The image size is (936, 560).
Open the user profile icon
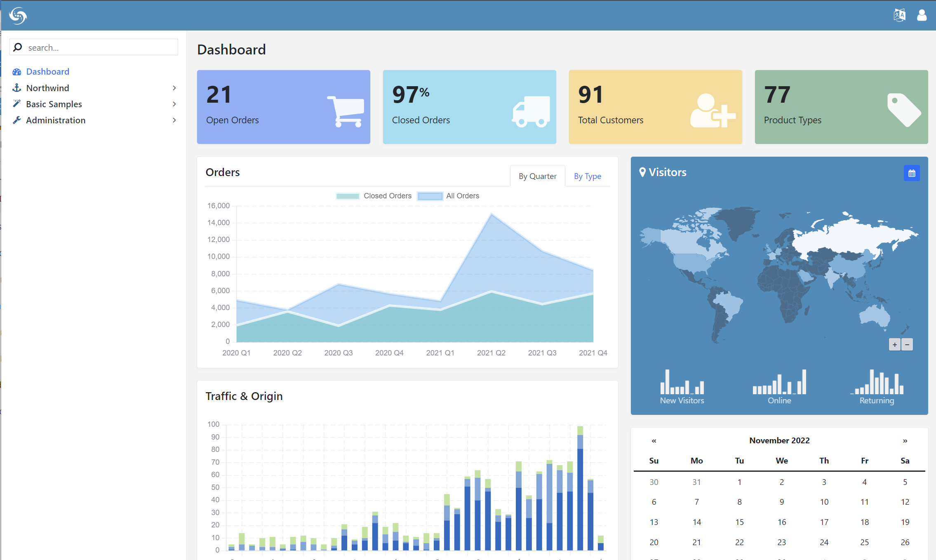coord(922,15)
